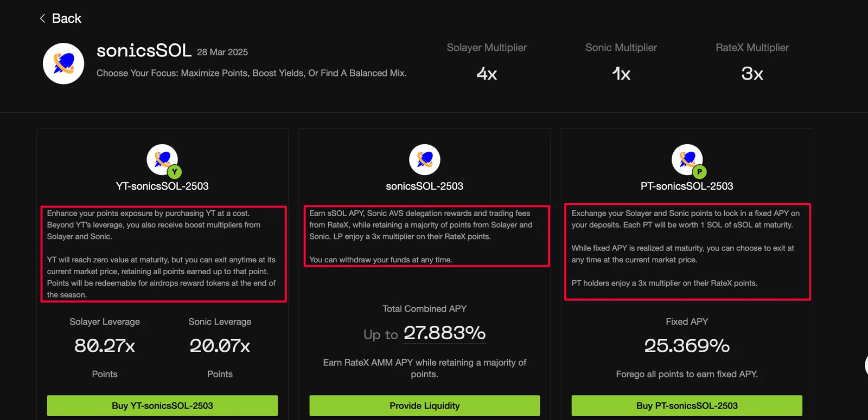Click the 'Forego all points to earn fixed APY.' text

click(687, 374)
